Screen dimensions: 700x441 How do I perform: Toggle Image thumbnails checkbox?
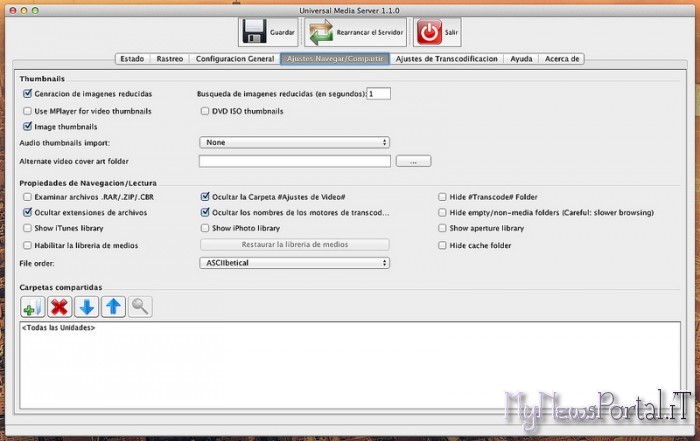point(27,126)
